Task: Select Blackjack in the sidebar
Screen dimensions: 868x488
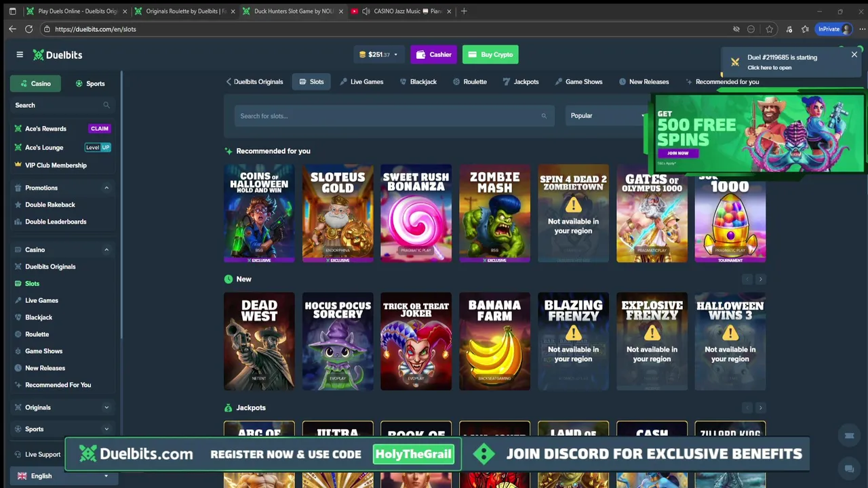Action: [x=39, y=317]
